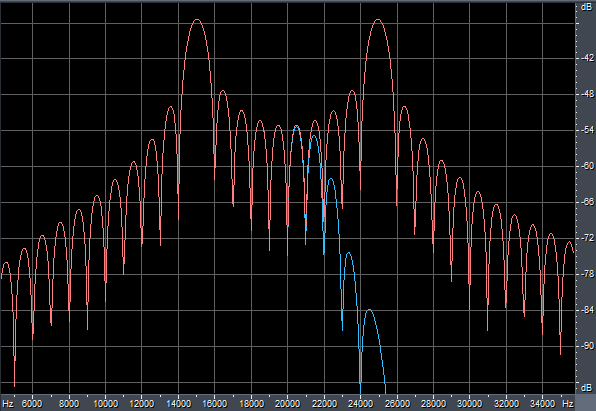The width and height of the screenshot is (596, 411).
Task: Click the 8000 Hz axis label
Action: coord(69,403)
